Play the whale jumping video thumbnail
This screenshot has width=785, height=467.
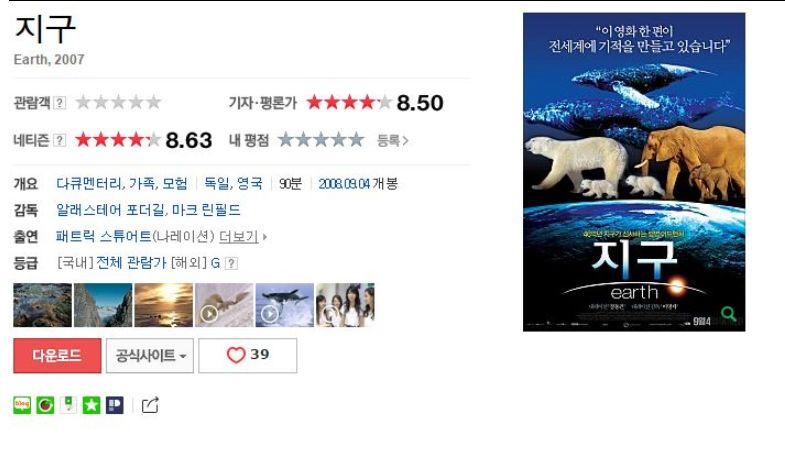point(284,305)
